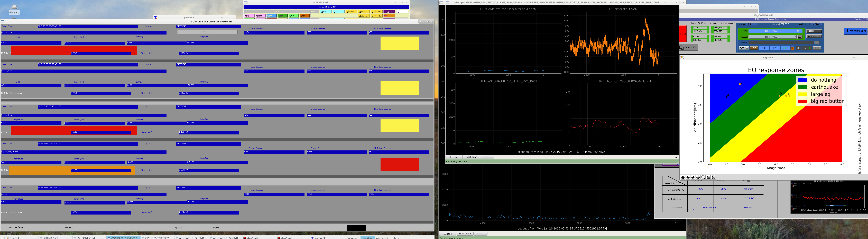Click the EARTH_QUAKE state indicator
The height and width of the screenshot is (239, 868).
[x=771, y=31]
